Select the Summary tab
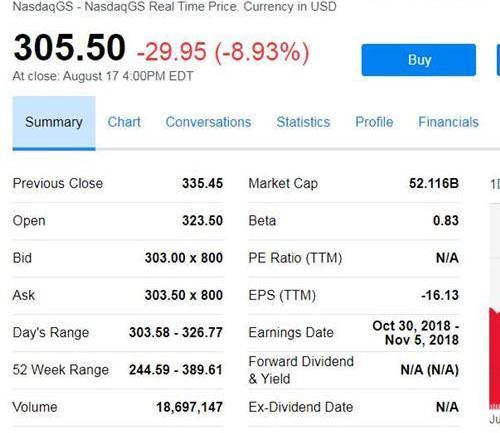Image resolution: width=500 pixels, height=433 pixels. coord(54,123)
